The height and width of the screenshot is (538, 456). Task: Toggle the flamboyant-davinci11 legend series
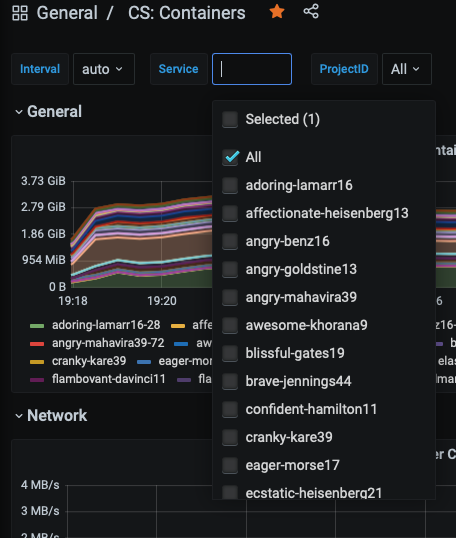coord(108,379)
